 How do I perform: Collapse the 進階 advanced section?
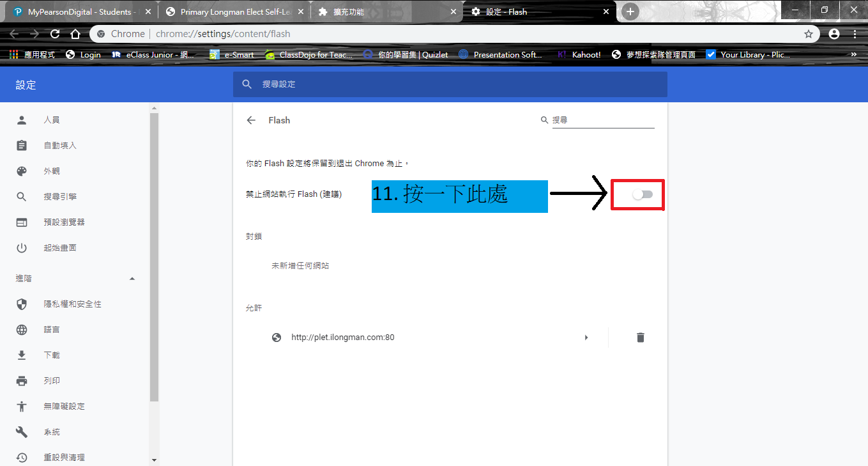[x=132, y=279]
